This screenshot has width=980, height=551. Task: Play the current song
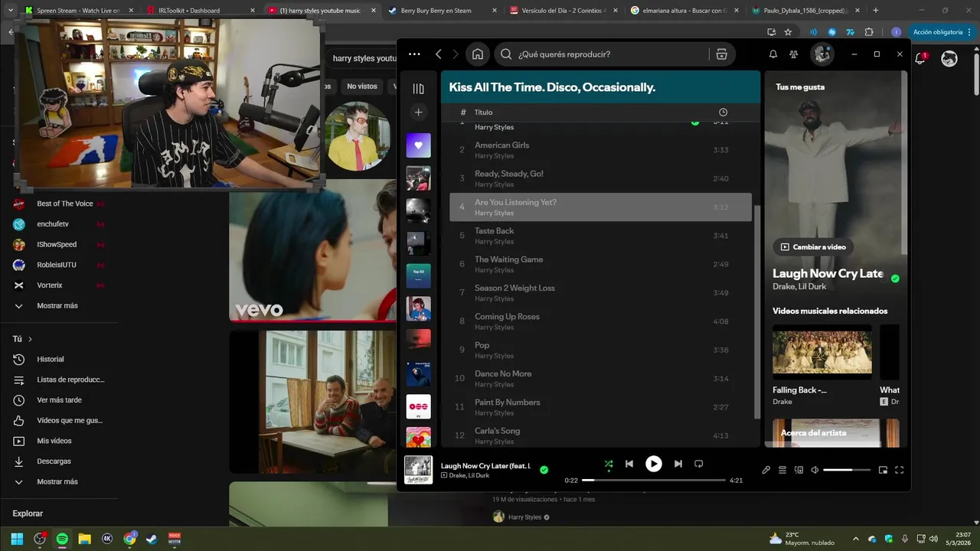tap(653, 464)
